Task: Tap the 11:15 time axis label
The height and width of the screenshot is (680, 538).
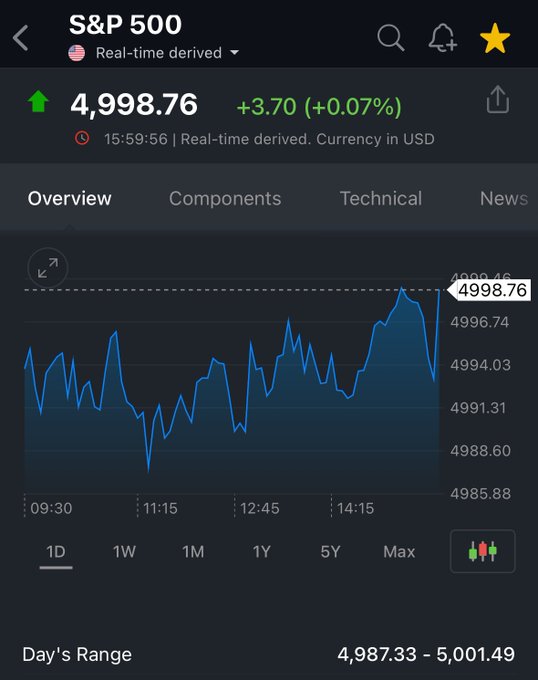Action: (x=160, y=508)
